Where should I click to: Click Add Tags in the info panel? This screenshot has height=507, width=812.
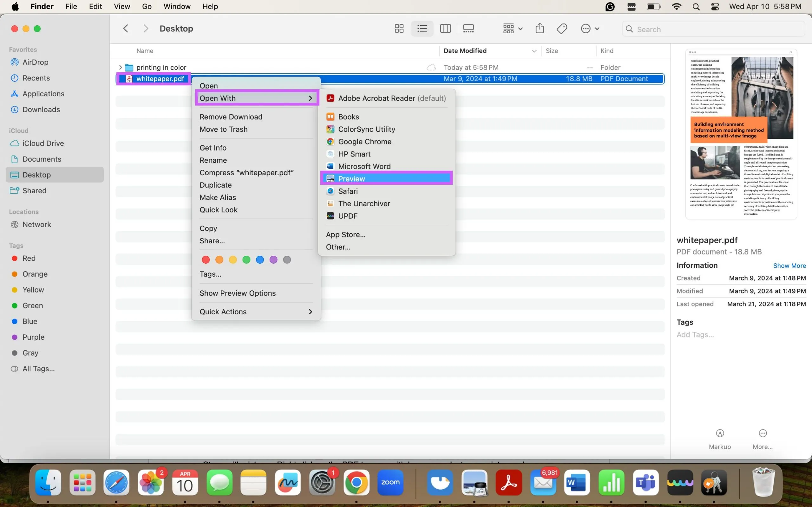tap(695, 334)
